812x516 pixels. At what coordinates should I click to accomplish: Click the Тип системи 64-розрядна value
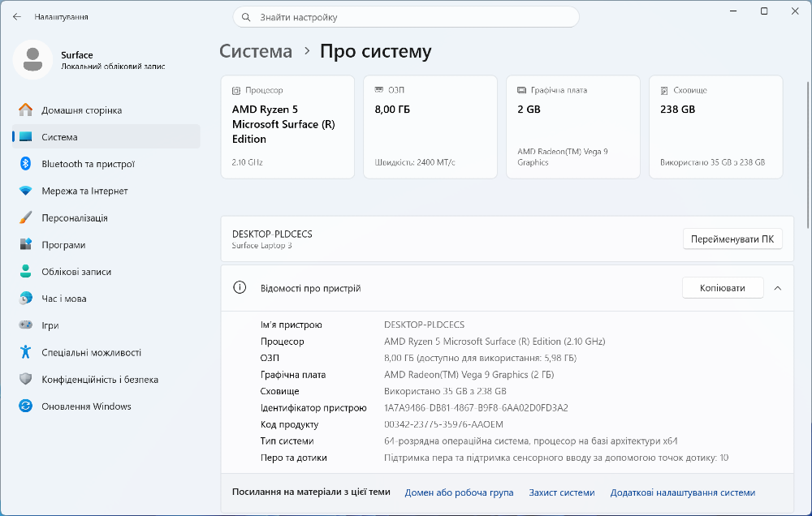pyautogui.click(x=530, y=441)
